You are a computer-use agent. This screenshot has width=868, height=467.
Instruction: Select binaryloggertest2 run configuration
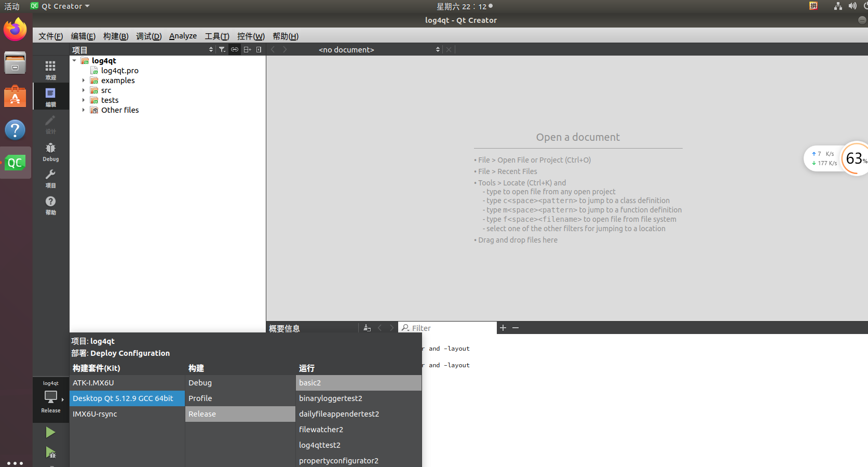359,398
